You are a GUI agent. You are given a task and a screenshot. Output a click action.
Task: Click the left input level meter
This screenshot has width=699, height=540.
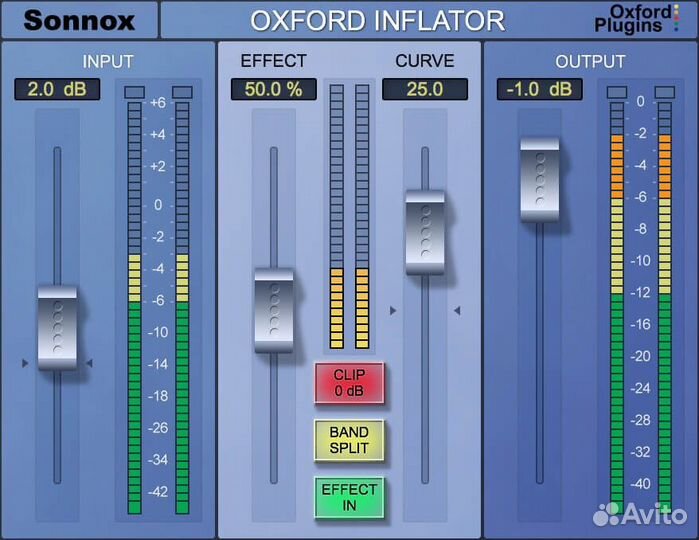tap(135, 308)
